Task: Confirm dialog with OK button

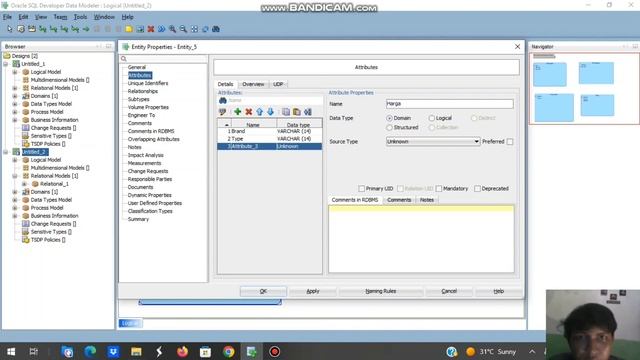Action: click(x=263, y=291)
